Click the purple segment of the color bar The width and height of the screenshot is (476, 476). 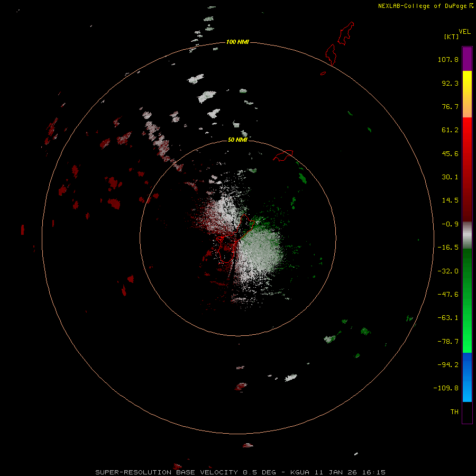pyautogui.click(x=467, y=59)
